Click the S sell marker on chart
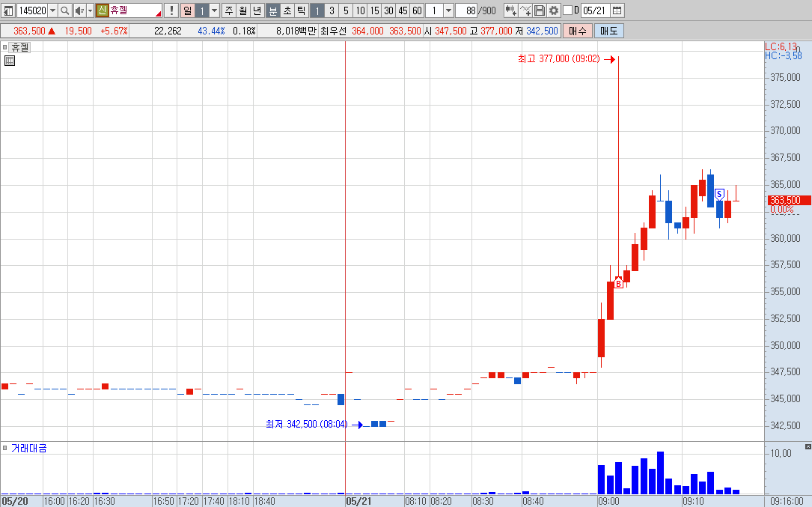The width and height of the screenshot is (812, 507). pyautogui.click(x=719, y=195)
